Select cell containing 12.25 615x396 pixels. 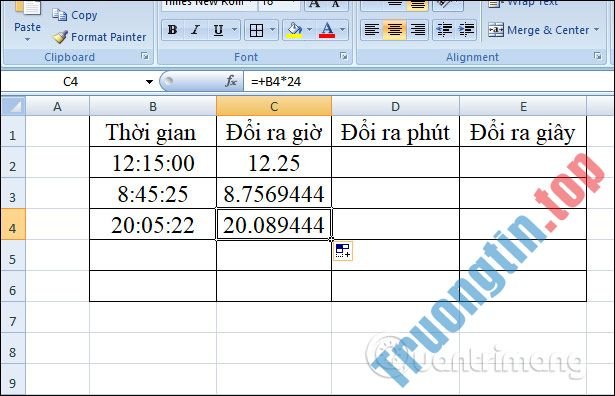pyautogui.click(x=274, y=163)
